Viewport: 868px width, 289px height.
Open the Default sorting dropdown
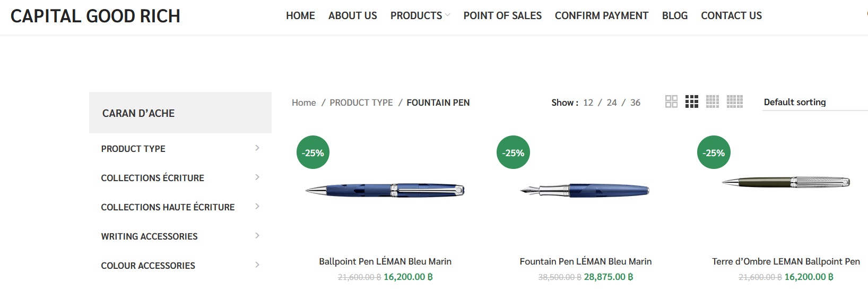click(x=812, y=102)
